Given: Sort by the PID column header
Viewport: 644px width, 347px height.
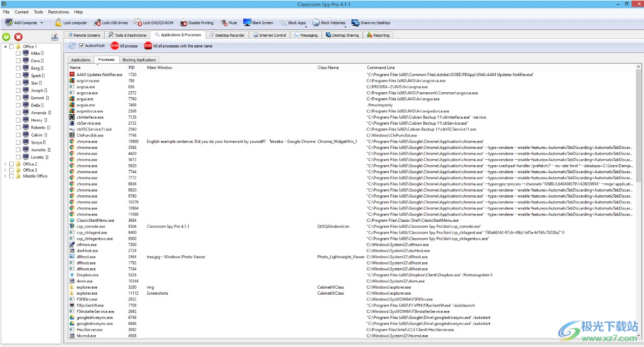Looking at the screenshot, I should [x=132, y=67].
